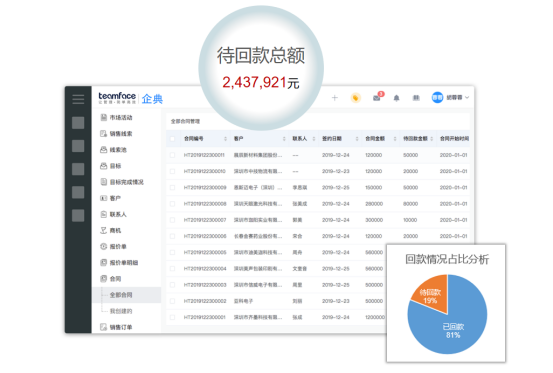This screenshot has width=553, height=373.
Task: Open 联系人 in the sidebar menu
Action: (x=118, y=214)
